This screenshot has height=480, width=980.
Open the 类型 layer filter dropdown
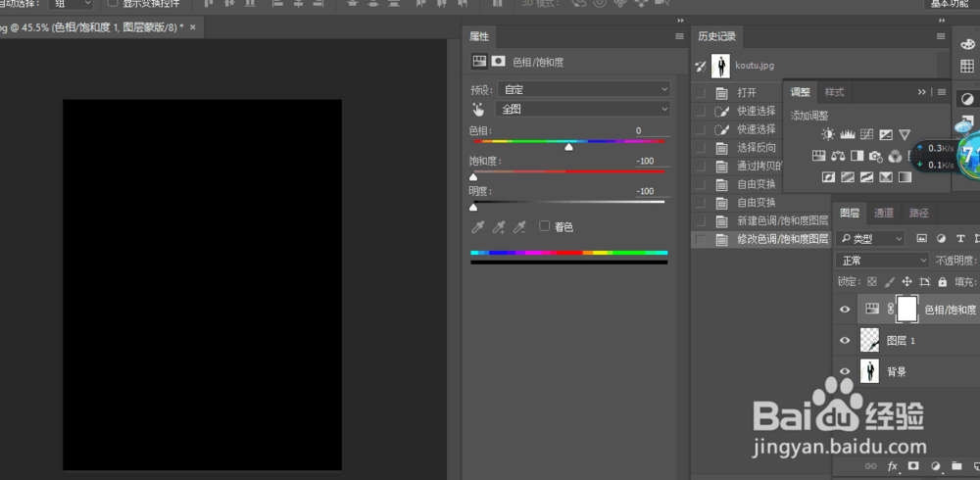(869, 238)
